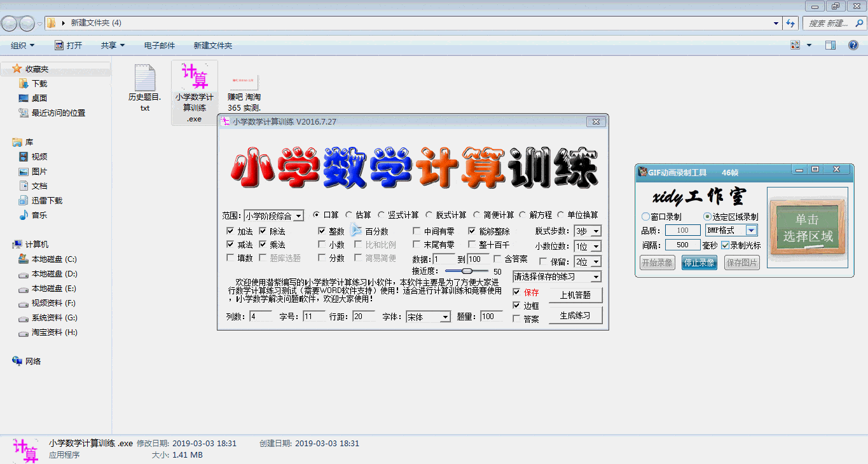
Task: Click the back navigation arrow
Action: 10,24
